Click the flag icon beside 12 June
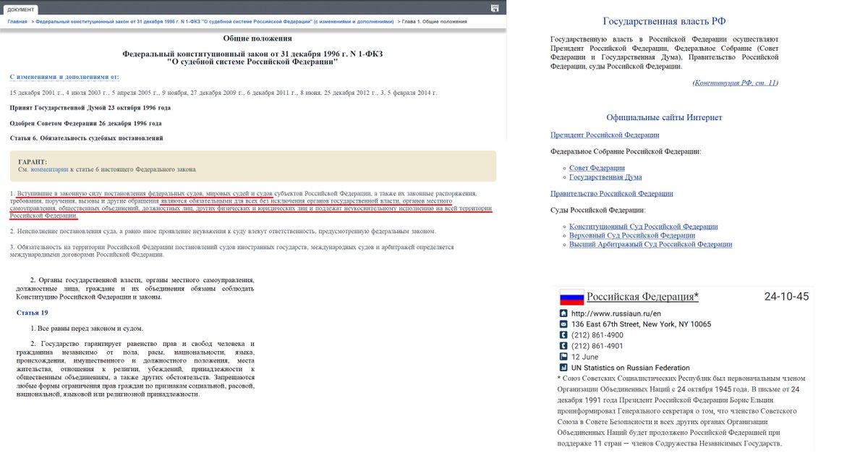The image size is (868, 469). coord(563,357)
